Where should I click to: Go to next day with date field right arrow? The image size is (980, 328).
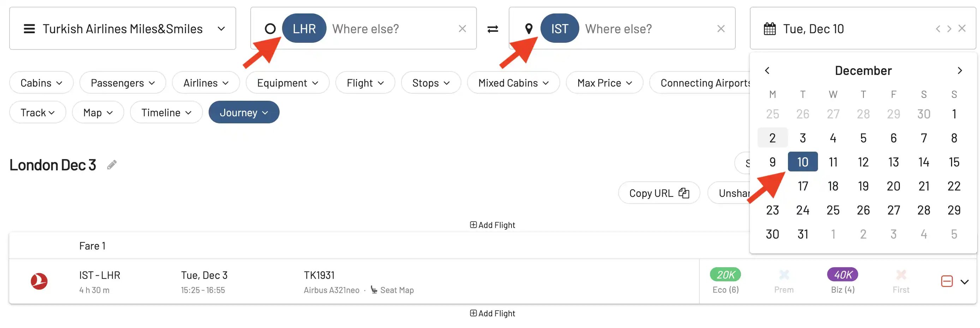coord(949,29)
